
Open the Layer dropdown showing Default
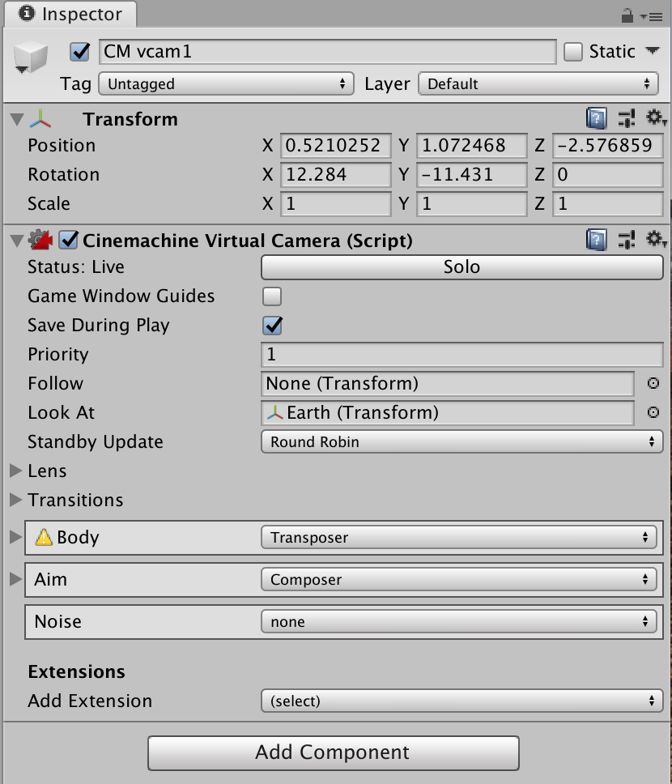click(x=538, y=83)
